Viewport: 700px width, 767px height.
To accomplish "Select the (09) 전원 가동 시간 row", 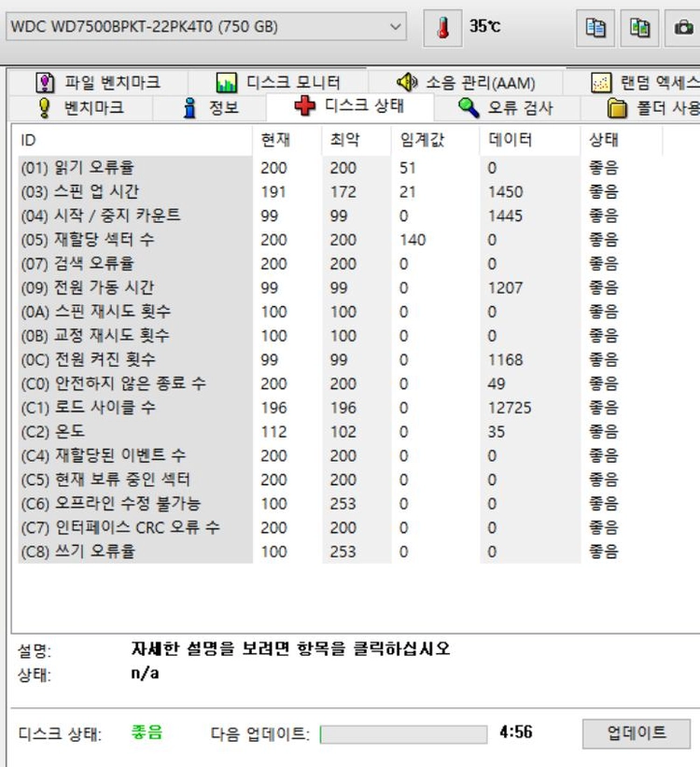I will 340,287.
